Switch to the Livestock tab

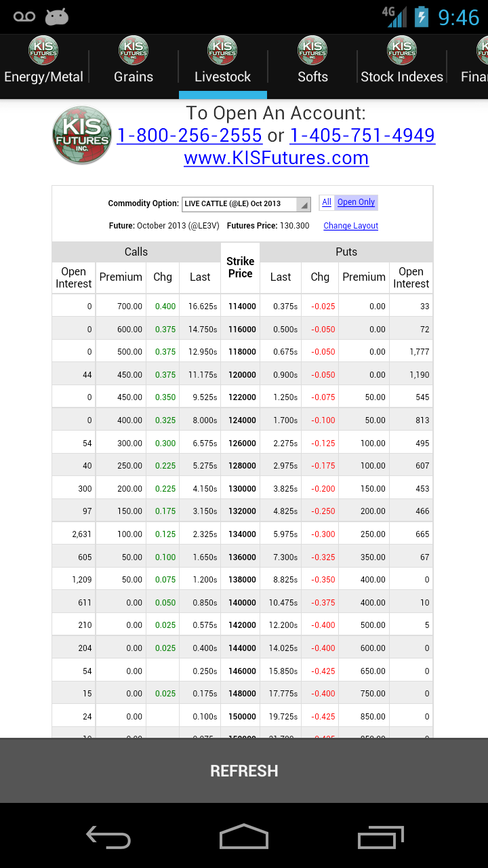(223, 67)
